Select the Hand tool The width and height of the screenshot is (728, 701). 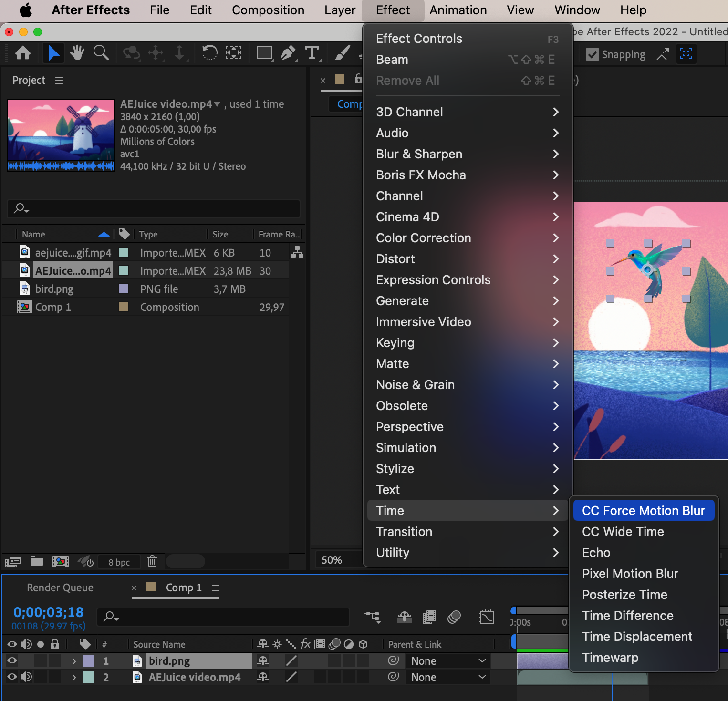[76, 53]
